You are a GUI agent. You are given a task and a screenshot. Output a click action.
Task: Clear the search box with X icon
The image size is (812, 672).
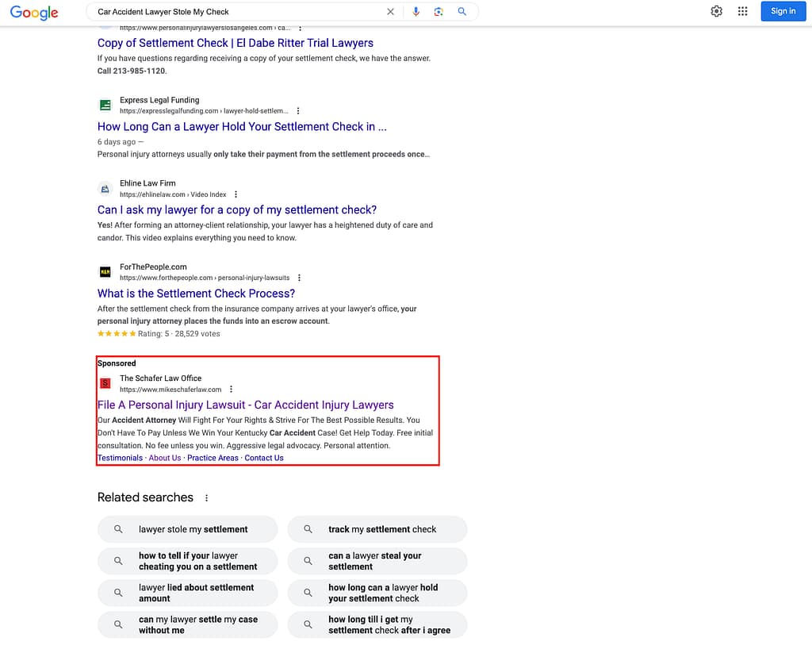(x=390, y=11)
